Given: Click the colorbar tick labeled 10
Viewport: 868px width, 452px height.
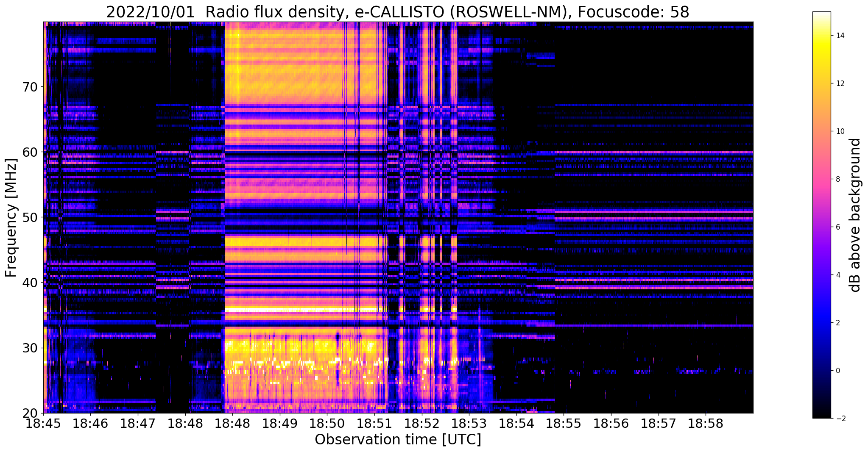Looking at the screenshot, I should coord(840,131).
